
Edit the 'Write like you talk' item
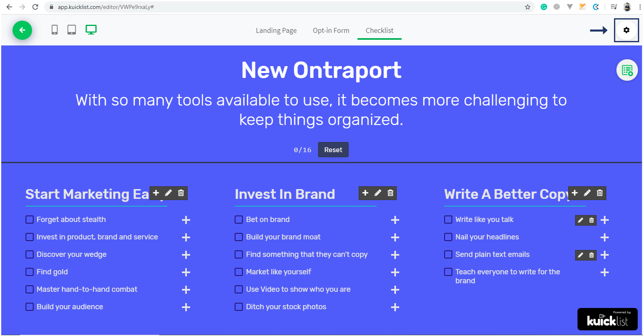[x=581, y=220]
